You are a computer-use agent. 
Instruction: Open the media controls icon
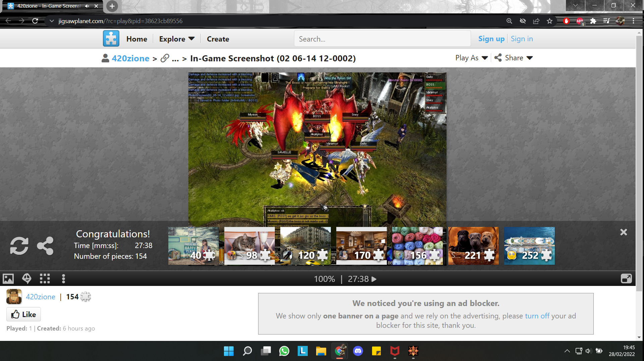pyautogui.click(x=606, y=21)
